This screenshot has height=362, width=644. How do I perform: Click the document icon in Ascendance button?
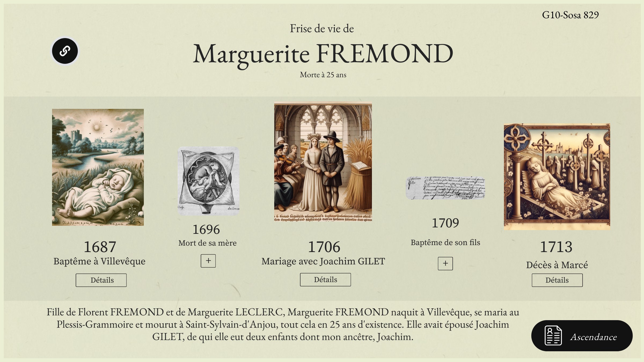553,336
